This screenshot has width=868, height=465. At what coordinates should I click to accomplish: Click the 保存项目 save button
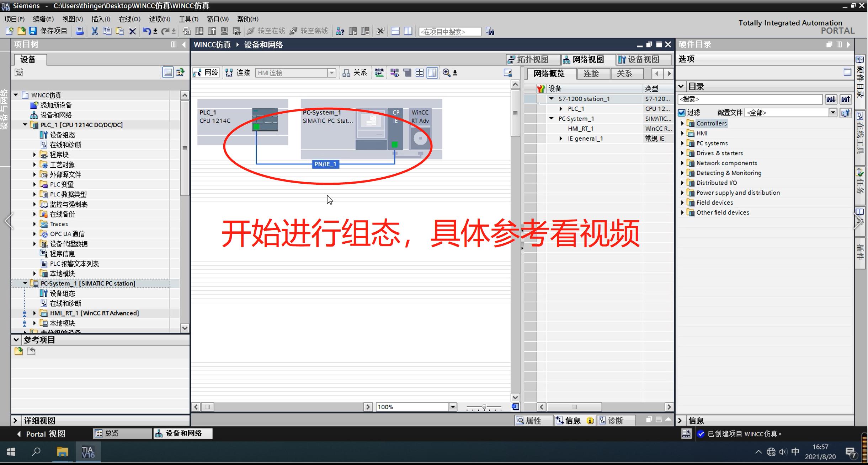coord(48,31)
